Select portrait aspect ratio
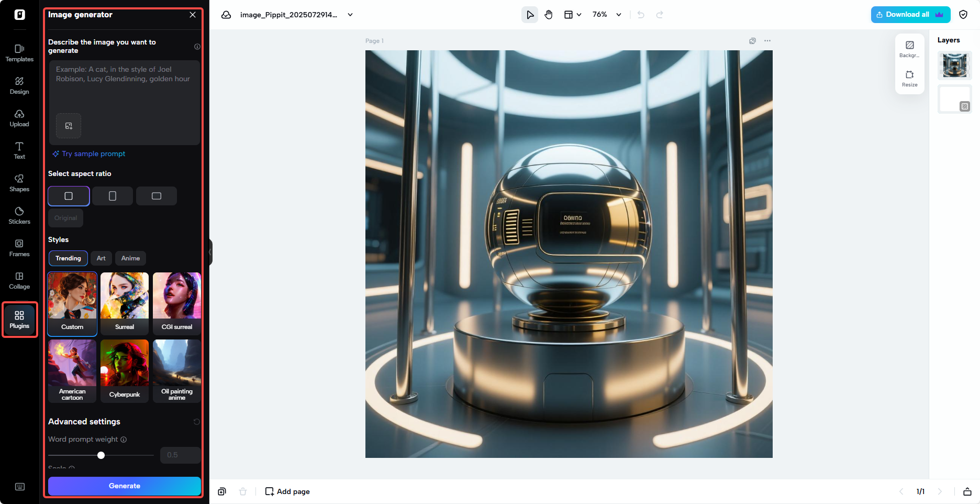980x504 pixels. pos(113,196)
